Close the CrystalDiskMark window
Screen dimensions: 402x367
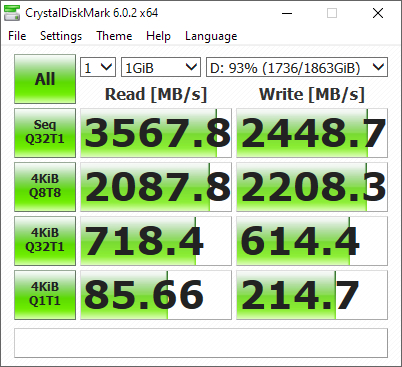pos(378,13)
